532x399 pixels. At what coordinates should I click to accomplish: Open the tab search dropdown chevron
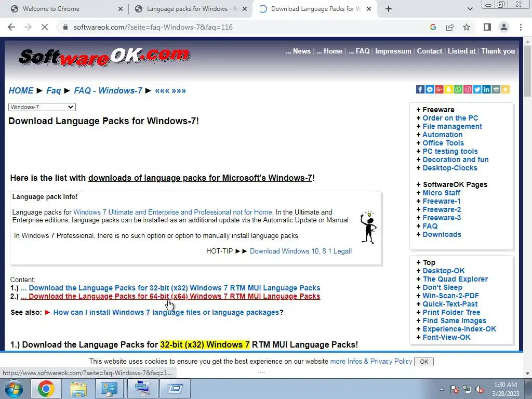(470, 9)
